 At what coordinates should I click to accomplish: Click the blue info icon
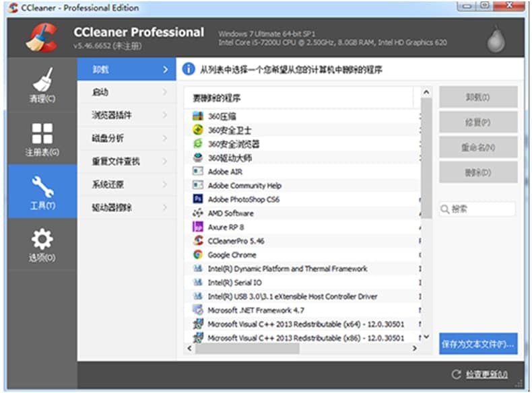pyautogui.click(x=189, y=69)
